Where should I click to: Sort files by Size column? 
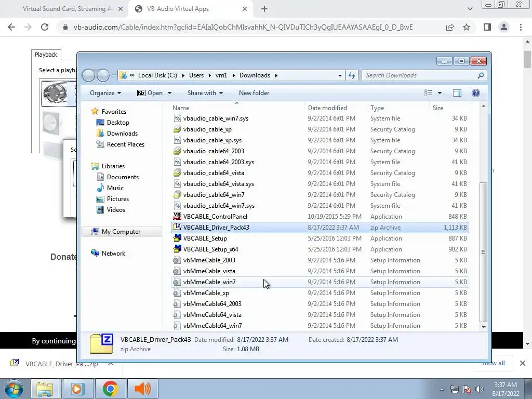coord(450,108)
